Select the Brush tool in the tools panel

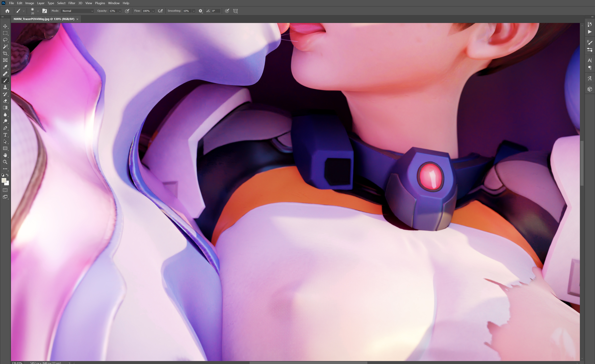coord(5,81)
